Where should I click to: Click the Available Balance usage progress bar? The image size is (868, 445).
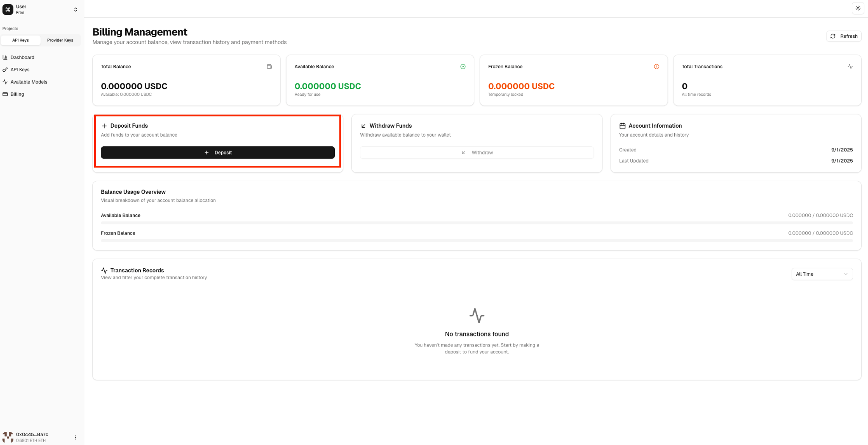tap(477, 222)
